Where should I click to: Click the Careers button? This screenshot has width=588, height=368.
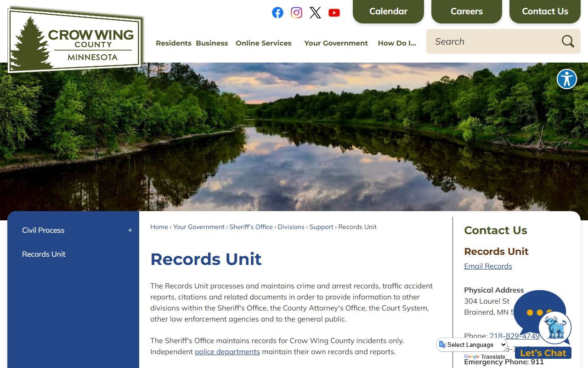[x=467, y=11]
